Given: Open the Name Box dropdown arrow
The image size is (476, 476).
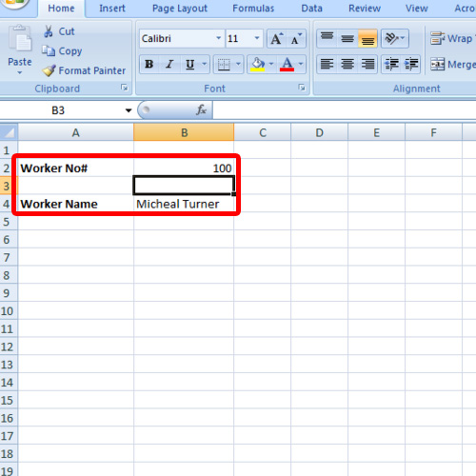Looking at the screenshot, I should (129, 110).
